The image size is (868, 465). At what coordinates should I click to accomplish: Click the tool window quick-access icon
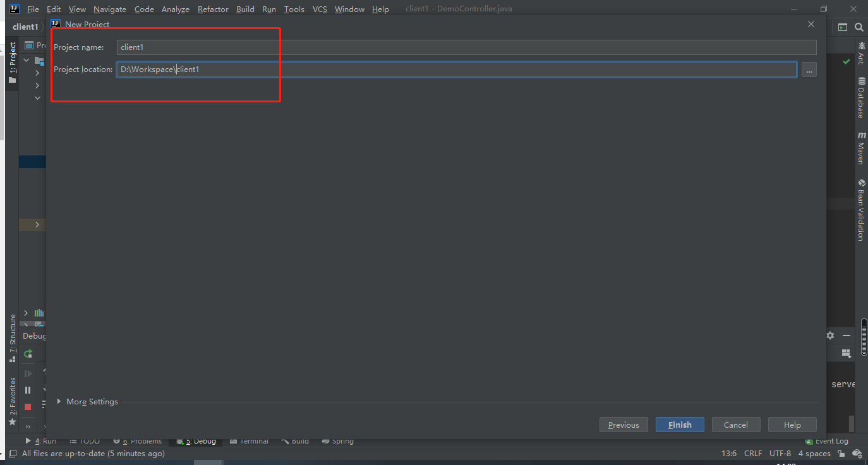click(x=13, y=454)
